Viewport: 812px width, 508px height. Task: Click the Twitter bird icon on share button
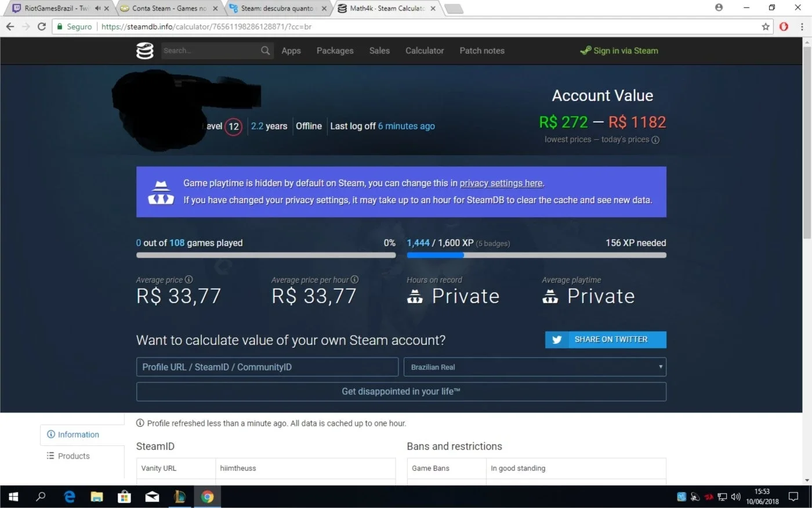click(x=557, y=340)
